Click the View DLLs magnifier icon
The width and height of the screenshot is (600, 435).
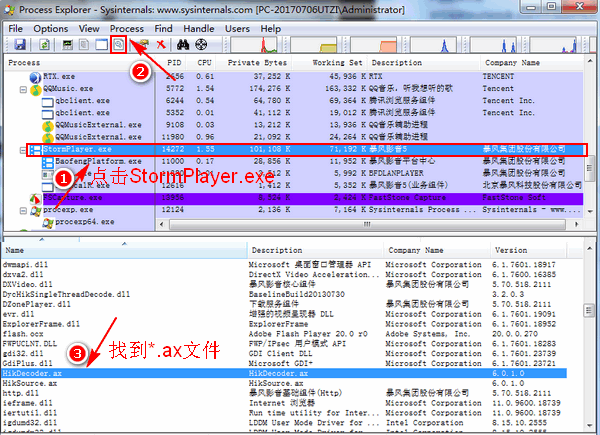(119, 45)
